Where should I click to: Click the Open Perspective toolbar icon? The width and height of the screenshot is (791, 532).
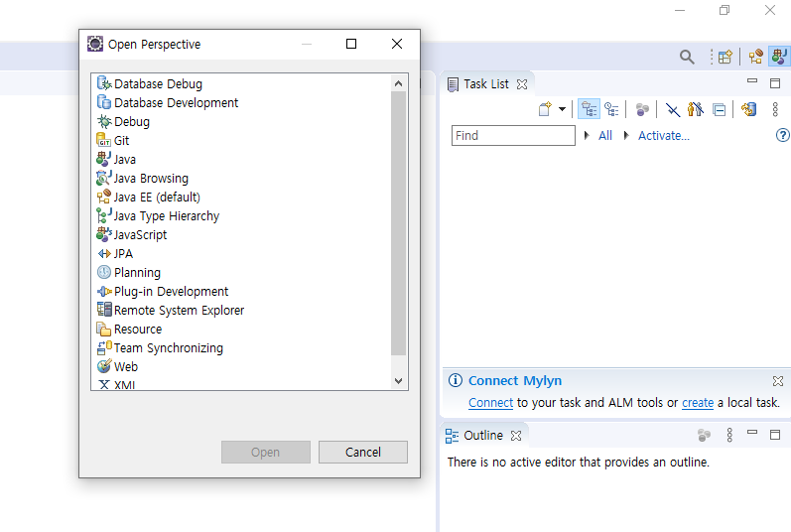pos(725,57)
